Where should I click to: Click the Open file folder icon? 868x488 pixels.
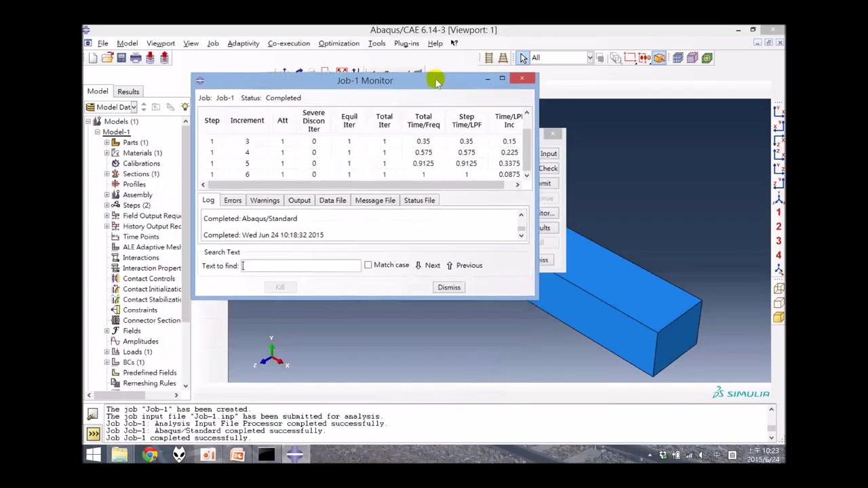[107, 58]
